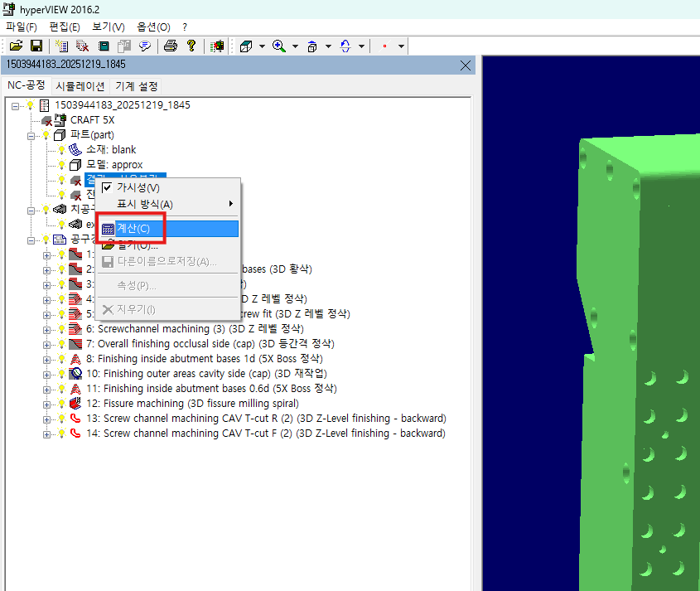Image resolution: width=700 pixels, height=591 pixels.
Task: Open the zoom tool dropdown arrow
Action: click(295, 46)
